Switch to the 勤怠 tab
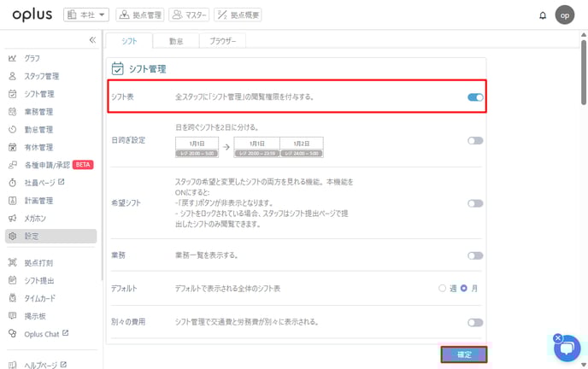 coord(176,40)
